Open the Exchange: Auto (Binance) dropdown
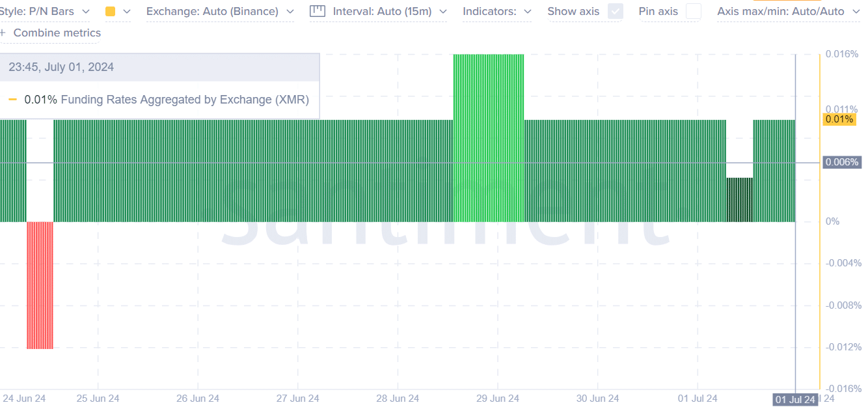Screen dimensions: 868x407 coord(219,12)
